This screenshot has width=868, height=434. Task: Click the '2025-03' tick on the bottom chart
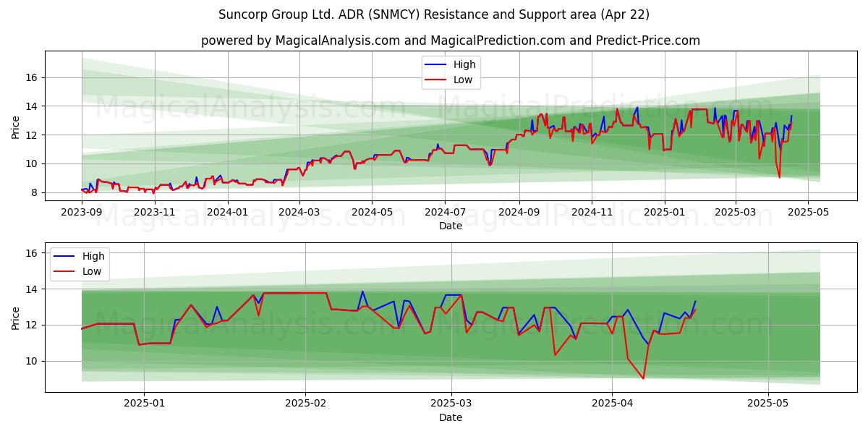(451, 404)
